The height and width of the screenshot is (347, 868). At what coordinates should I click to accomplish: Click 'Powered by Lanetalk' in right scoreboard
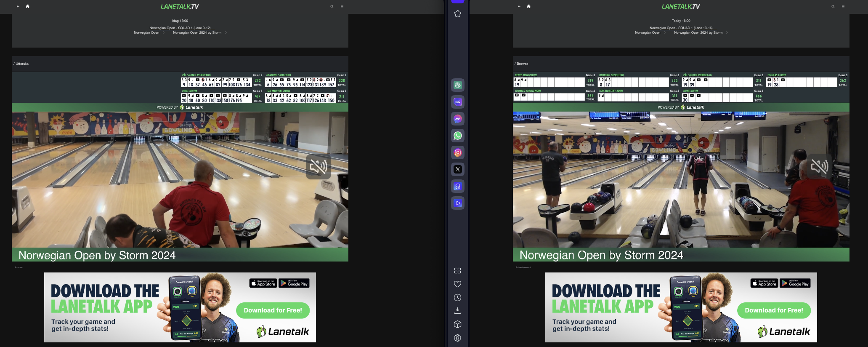(x=681, y=107)
